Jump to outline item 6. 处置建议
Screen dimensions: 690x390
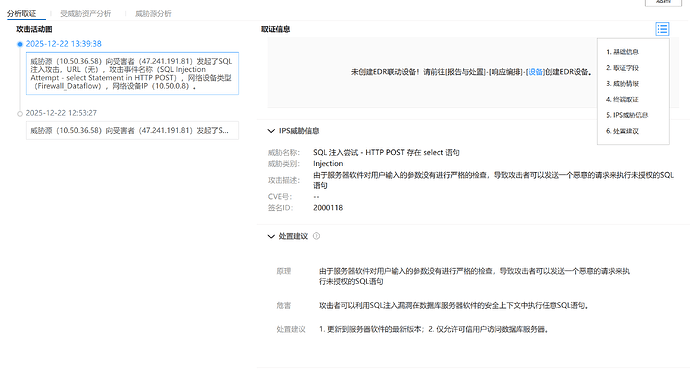tap(622, 131)
